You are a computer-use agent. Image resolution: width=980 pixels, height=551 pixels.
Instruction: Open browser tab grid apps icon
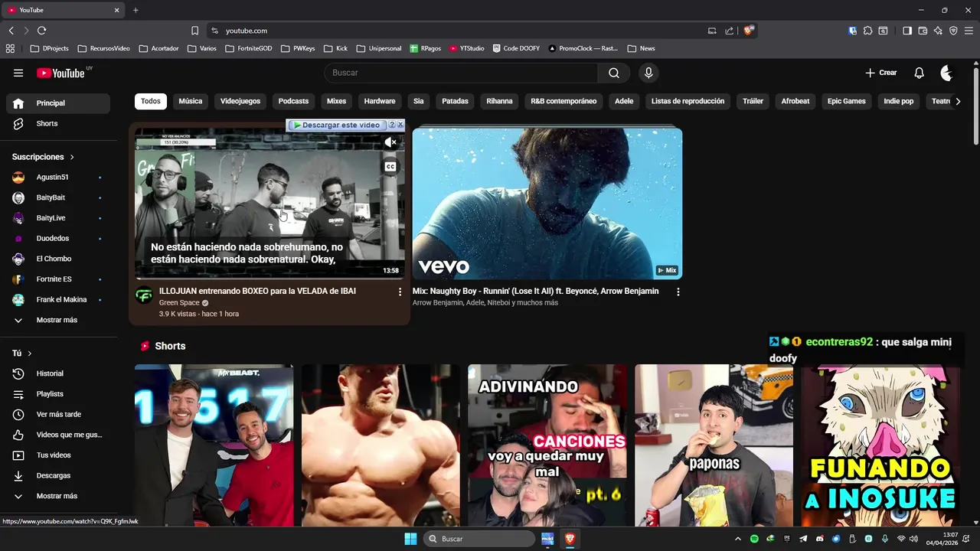(10, 48)
